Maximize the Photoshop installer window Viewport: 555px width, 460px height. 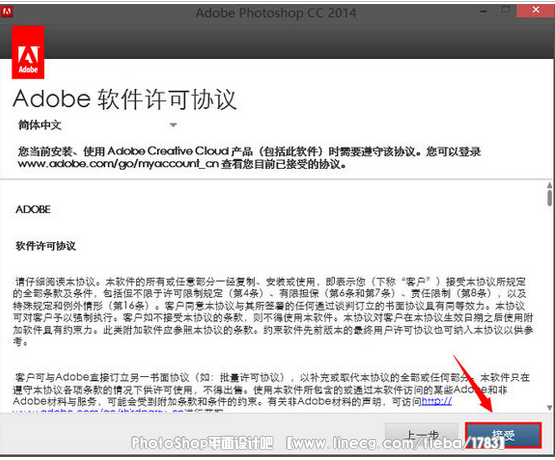(506, 10)
